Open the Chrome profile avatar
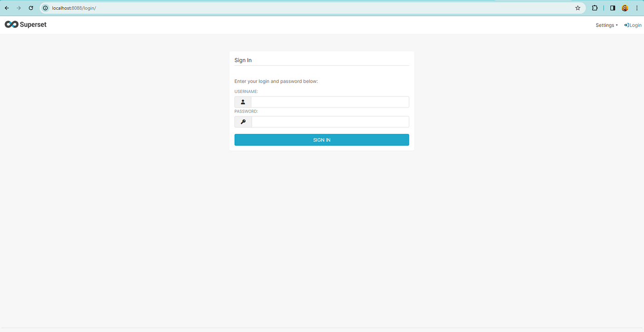644x332 pixels. [x=625, y=8]
